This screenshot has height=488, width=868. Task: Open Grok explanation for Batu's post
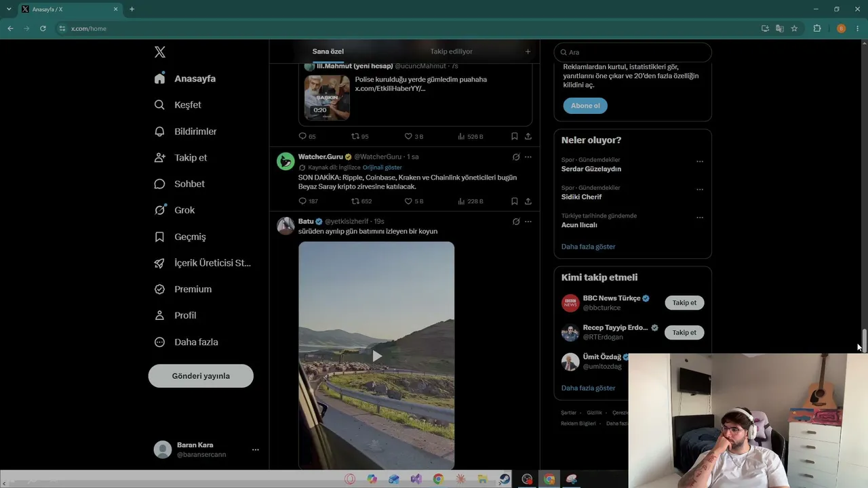pos(516,222)
